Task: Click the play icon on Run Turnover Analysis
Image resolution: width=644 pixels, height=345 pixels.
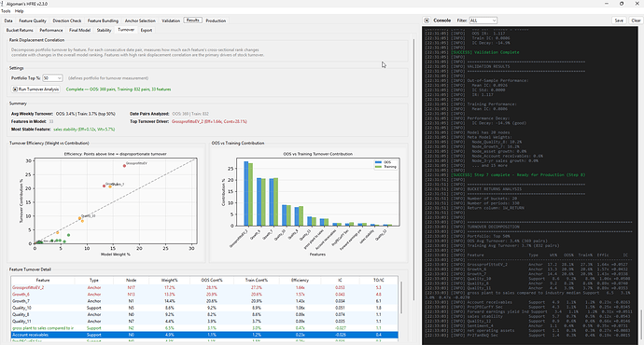Action: [15, 89]
